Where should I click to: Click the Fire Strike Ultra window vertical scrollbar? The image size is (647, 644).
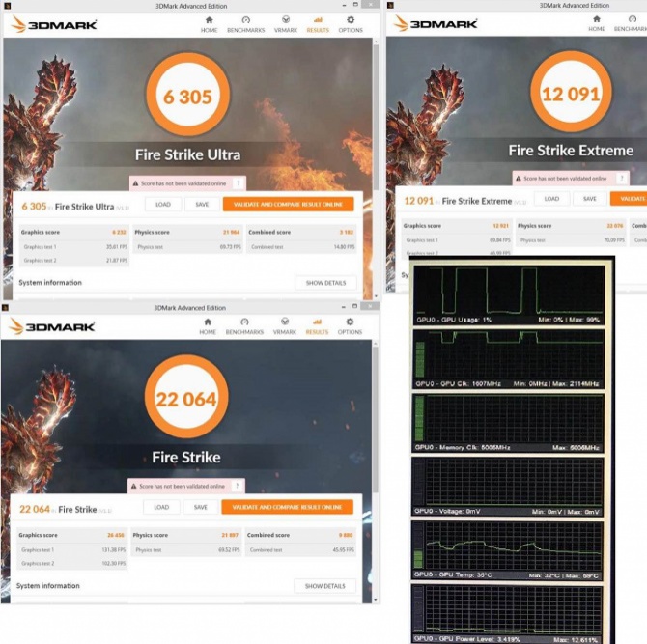click(x=376, y=116)
